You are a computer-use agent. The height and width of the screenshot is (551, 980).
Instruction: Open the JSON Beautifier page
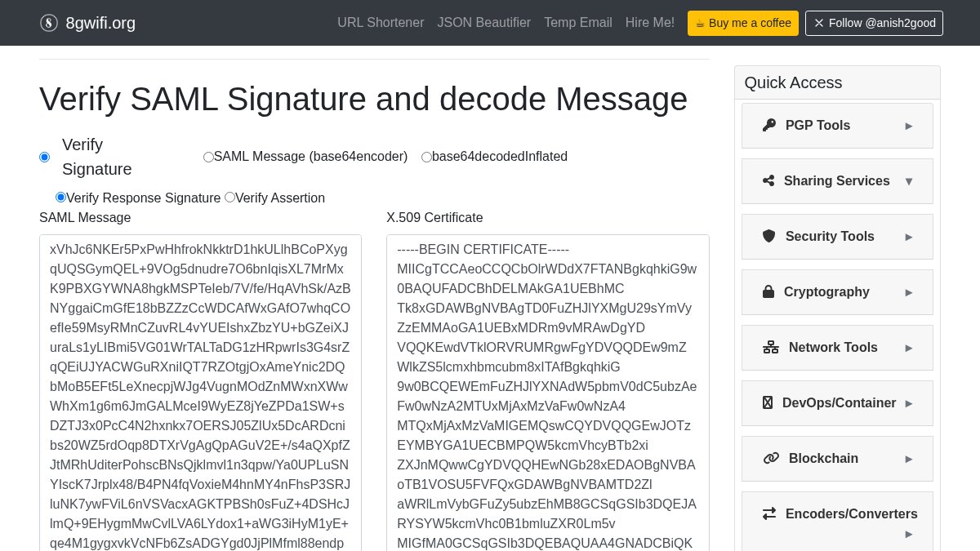[x=483, y=23]
